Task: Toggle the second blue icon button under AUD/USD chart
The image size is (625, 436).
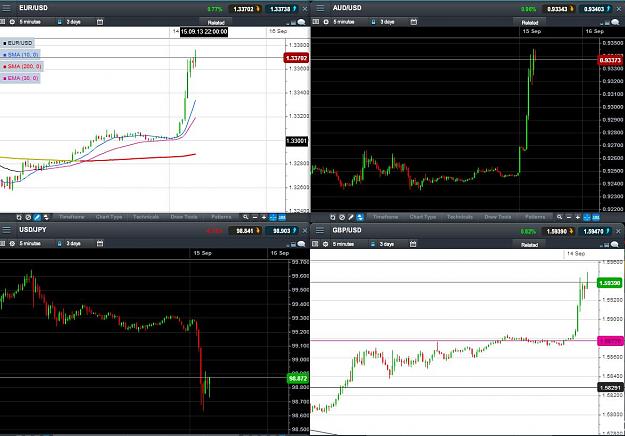Action: click(596, 217)
